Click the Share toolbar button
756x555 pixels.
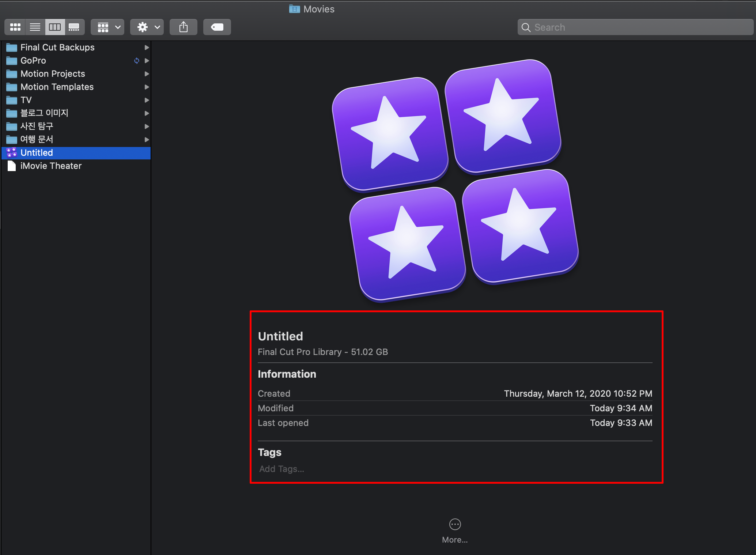click(x=184, y=27)
